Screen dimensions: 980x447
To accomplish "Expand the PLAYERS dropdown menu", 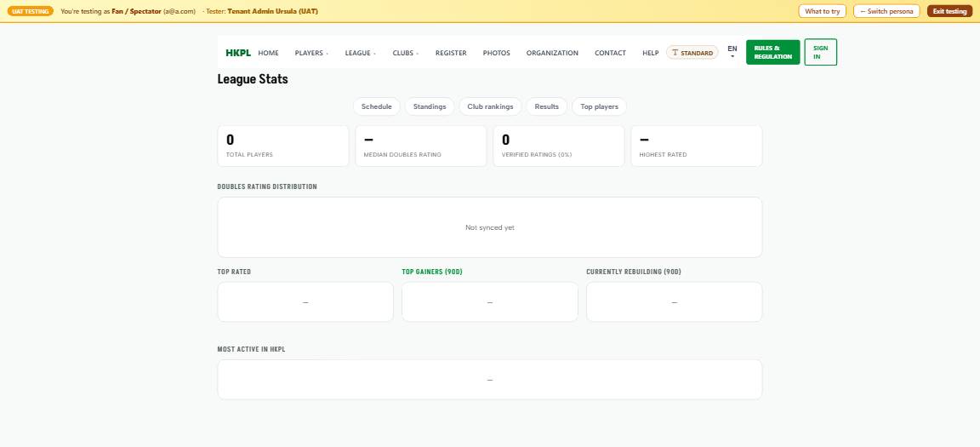I will 311,53.
